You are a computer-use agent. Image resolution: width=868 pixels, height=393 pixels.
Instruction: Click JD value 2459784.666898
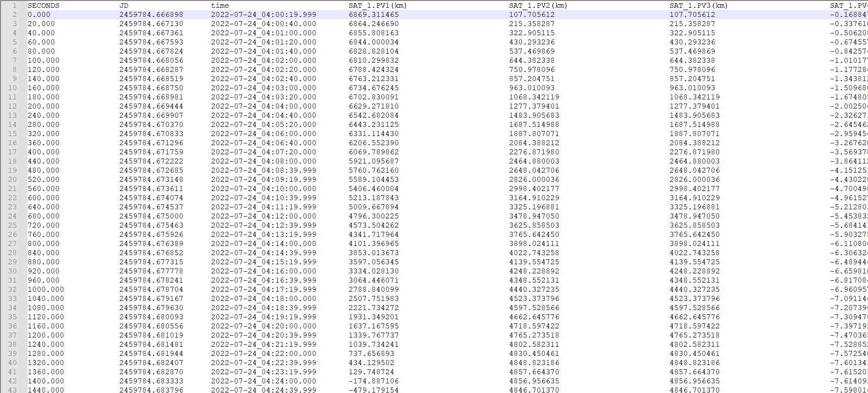(151, 15)
